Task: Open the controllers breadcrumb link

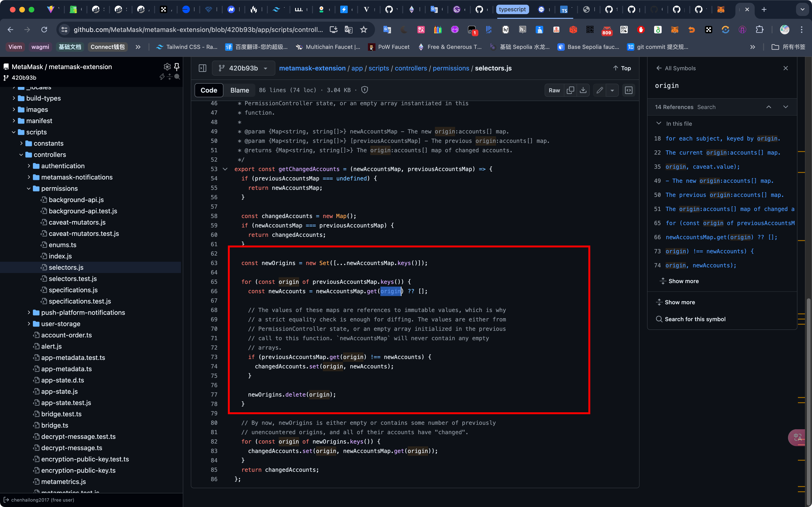Action: 411,68
